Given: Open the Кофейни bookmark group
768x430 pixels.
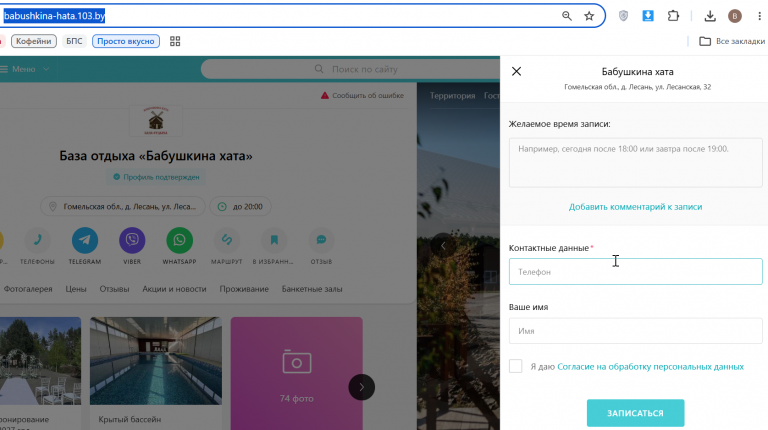Looking at the screenshot, I should coord(34,41).
